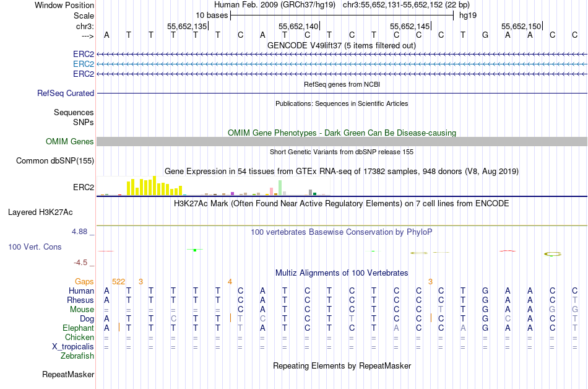Click the SNPs track label
Image resolution: width=588 pixels, height=389 pixels.
click(84, 122)
